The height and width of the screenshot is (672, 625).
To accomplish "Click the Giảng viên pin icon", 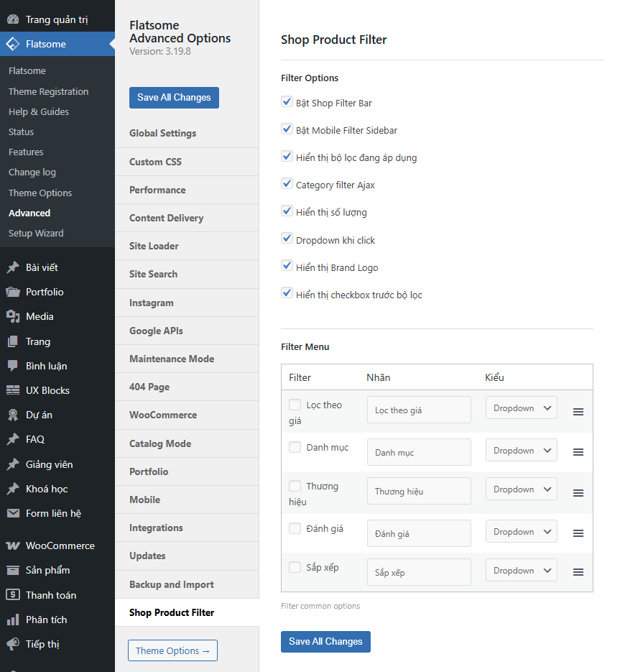I will pos(13,464).
